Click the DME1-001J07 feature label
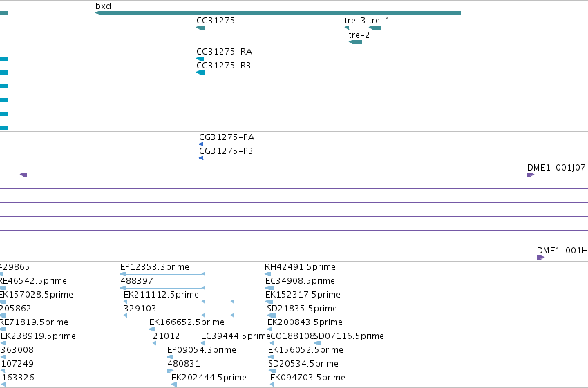The image size is (588, 388). pyautogui.click(x=556, y=168)
